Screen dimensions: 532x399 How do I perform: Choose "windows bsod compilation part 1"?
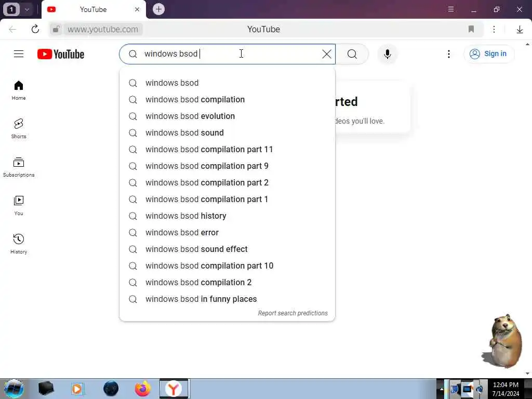tap(228, 199)
